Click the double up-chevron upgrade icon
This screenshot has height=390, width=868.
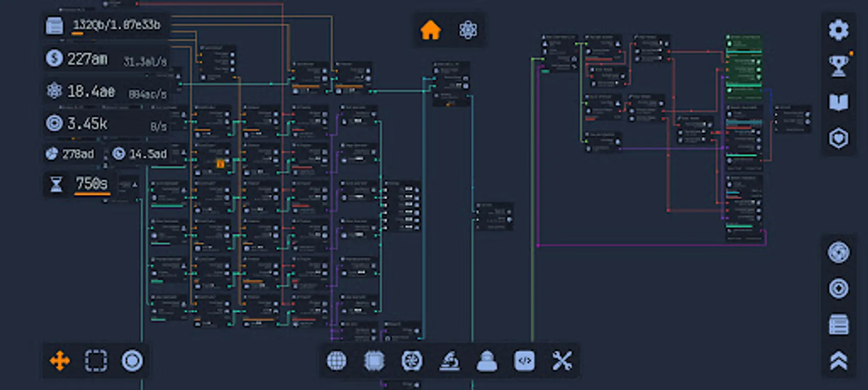(839, 361)
